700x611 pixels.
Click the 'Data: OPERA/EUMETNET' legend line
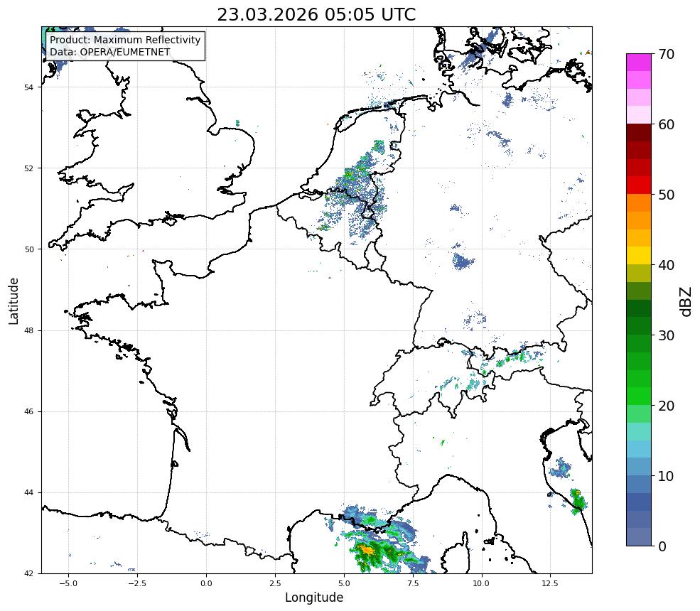[110, 52]
